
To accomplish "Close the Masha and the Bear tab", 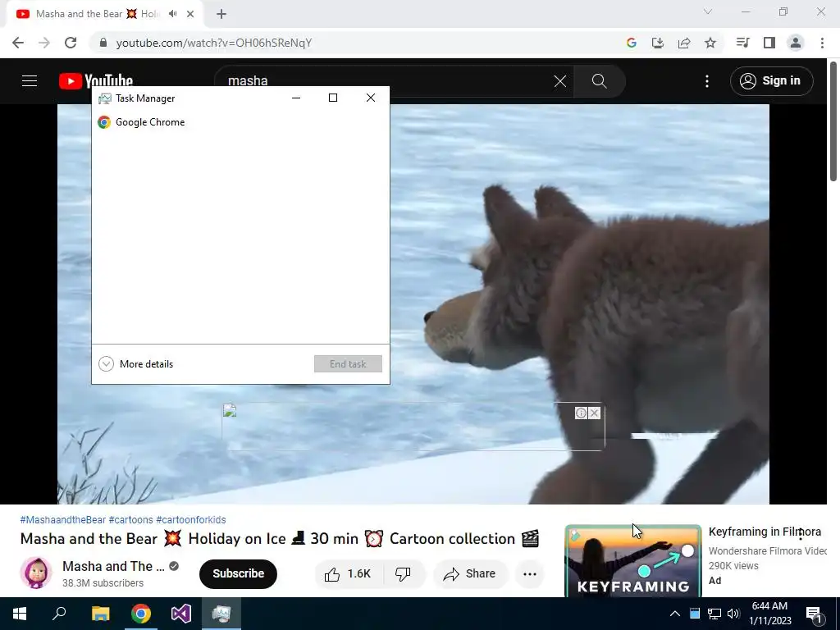I will click(x=190, y=14).
